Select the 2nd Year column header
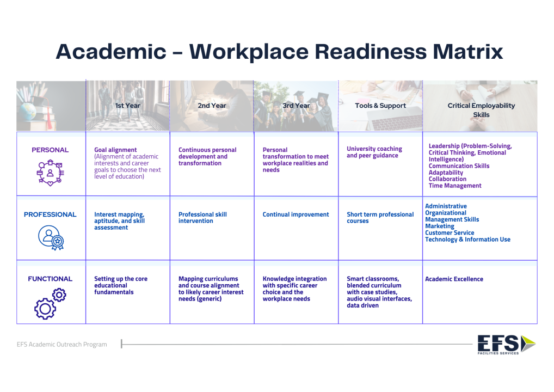The image size is (554, 392). [x=212, y=106]
